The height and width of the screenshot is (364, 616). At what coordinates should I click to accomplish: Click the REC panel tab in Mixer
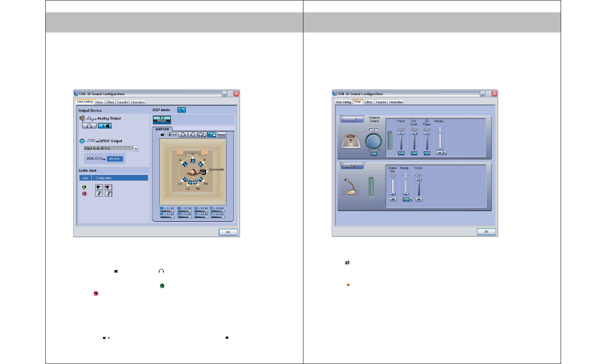click(x=352, y=166)
